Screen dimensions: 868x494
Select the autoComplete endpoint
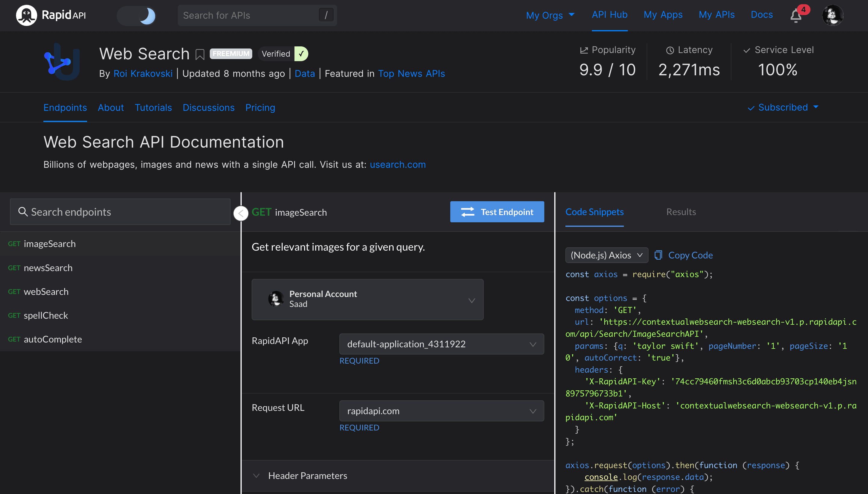pyautogui.click(x=120, y=339)
